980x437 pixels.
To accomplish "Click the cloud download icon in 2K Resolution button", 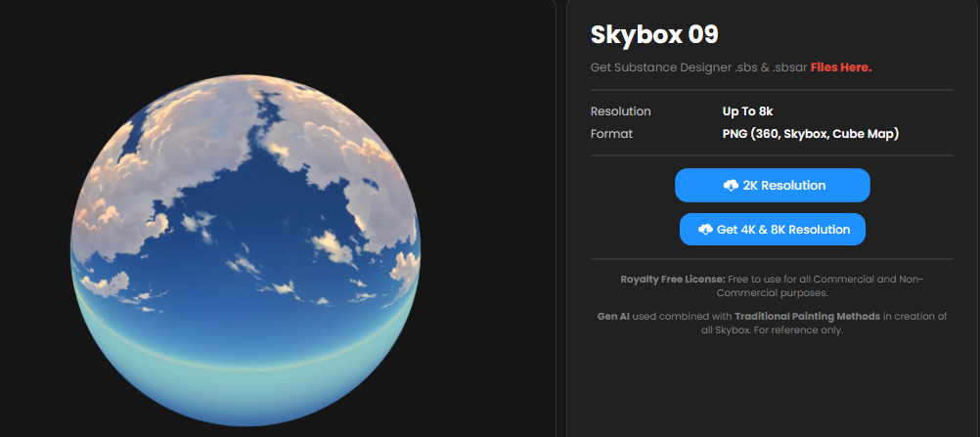I will (x=731, y=186).
